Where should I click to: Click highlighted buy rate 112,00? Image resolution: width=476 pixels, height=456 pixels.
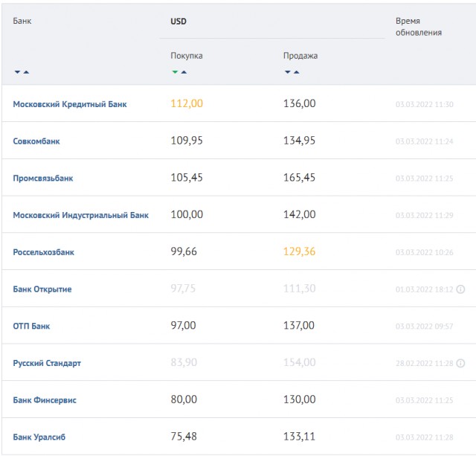(187, 103)
